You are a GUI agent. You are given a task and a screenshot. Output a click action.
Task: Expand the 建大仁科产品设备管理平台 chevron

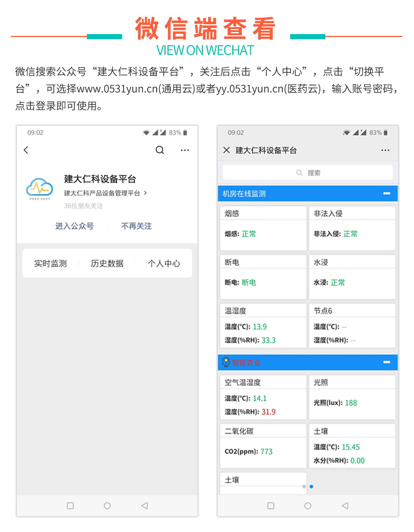click(145, 193)
